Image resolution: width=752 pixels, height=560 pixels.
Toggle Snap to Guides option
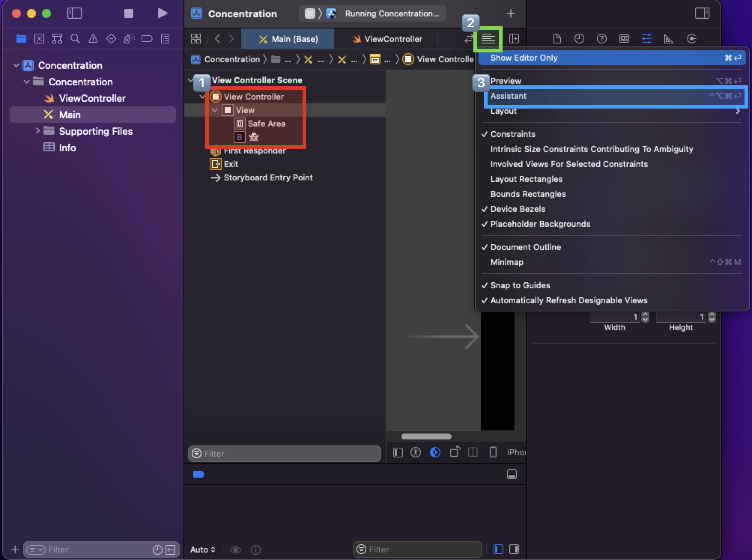point(520,285)
